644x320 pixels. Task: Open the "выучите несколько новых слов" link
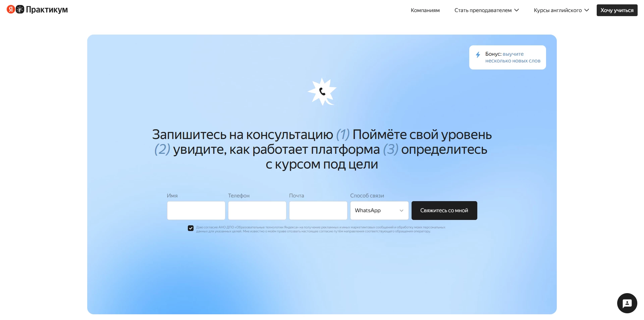coord(513,57)
